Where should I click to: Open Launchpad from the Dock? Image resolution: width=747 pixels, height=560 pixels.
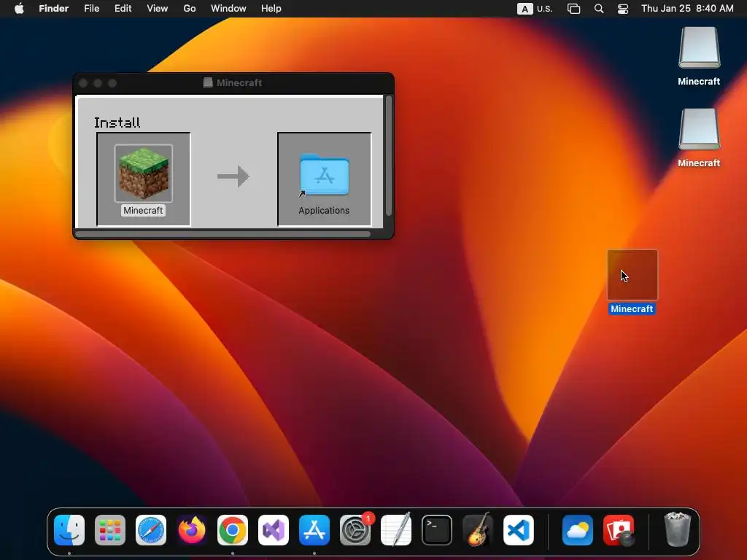[110, 530]
